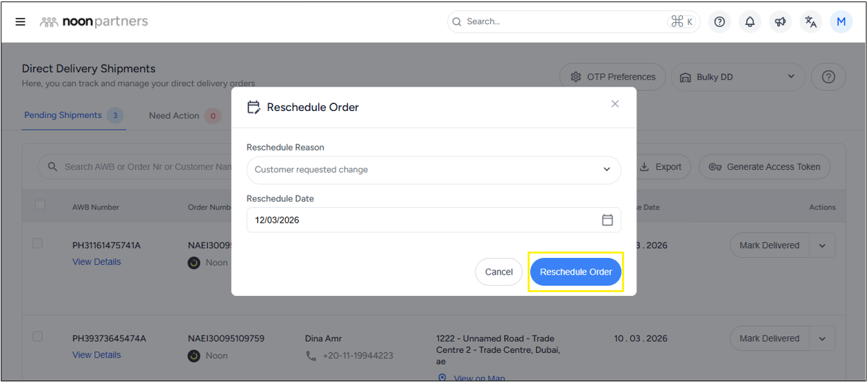The height and width of the screenshot is (382, 868).
Task: Close the Reschedule Order dialog
Action: click(x=615, y=104)
